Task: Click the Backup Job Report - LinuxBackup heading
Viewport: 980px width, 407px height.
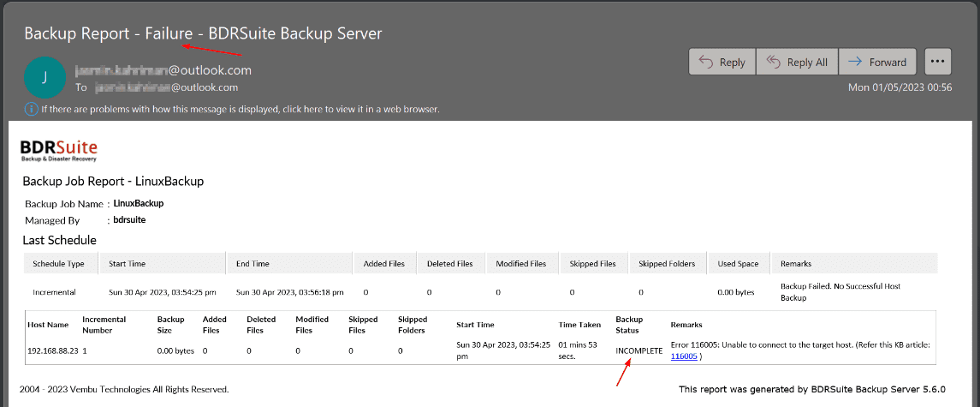Action: tap(113, 182)
